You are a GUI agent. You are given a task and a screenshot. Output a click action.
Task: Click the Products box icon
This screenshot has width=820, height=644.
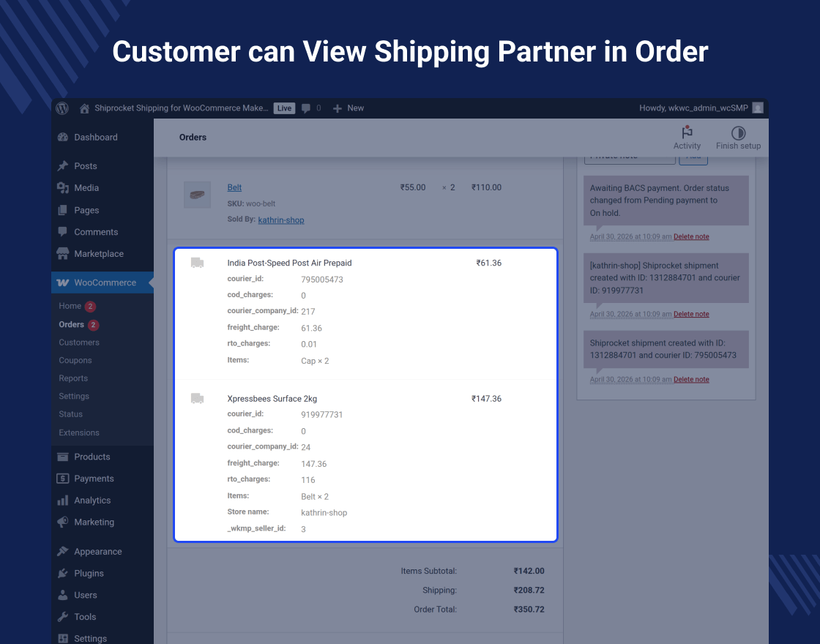tap(63, 457)
